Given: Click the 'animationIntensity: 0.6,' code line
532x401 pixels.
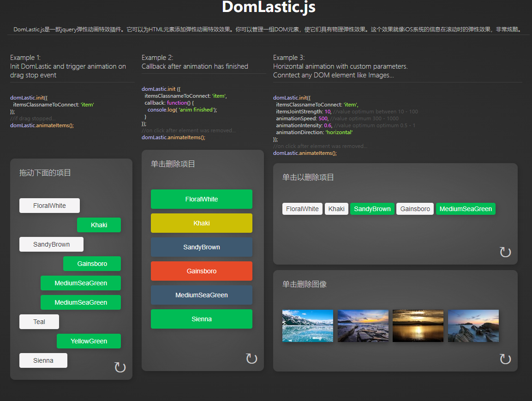Looking at the screenshot, I should tap(305, 125).
